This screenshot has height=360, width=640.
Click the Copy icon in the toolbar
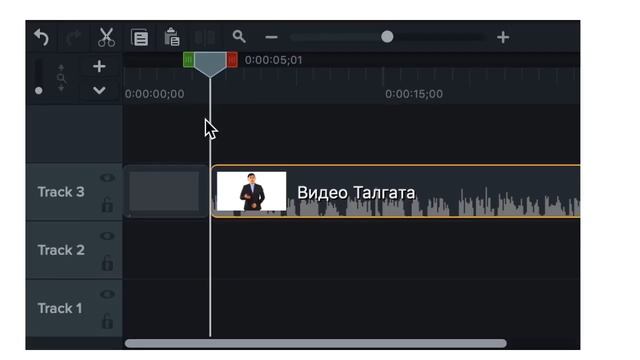pos(140,38)
